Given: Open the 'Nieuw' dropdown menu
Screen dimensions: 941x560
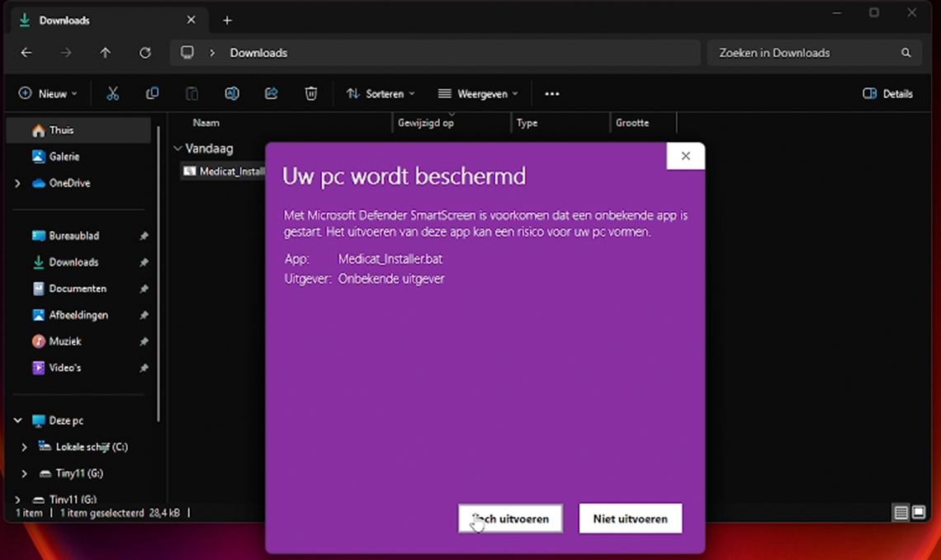Looking at the screenshot, I should coord(48,93).
